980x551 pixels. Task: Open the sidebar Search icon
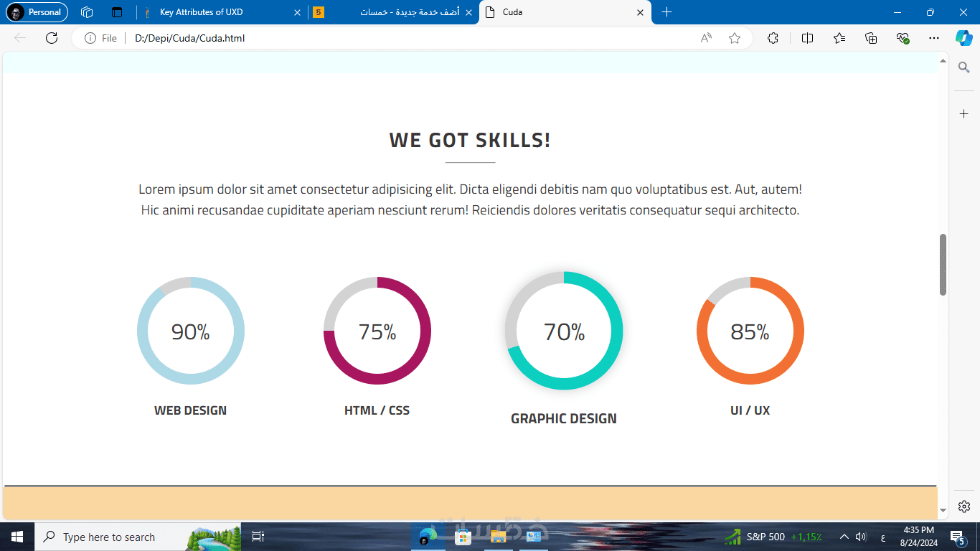coord(964,67)
